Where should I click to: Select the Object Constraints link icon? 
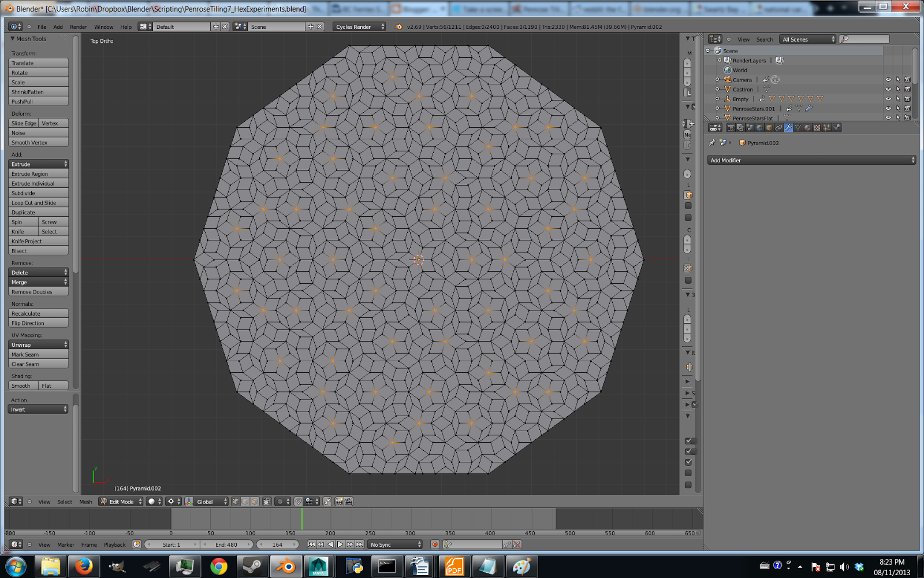[x=778, y=128]
